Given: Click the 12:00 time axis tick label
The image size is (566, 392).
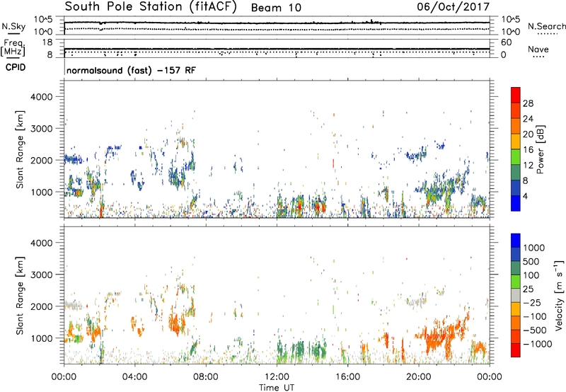Looking at the screenshot, I should (x=277, y=377).
